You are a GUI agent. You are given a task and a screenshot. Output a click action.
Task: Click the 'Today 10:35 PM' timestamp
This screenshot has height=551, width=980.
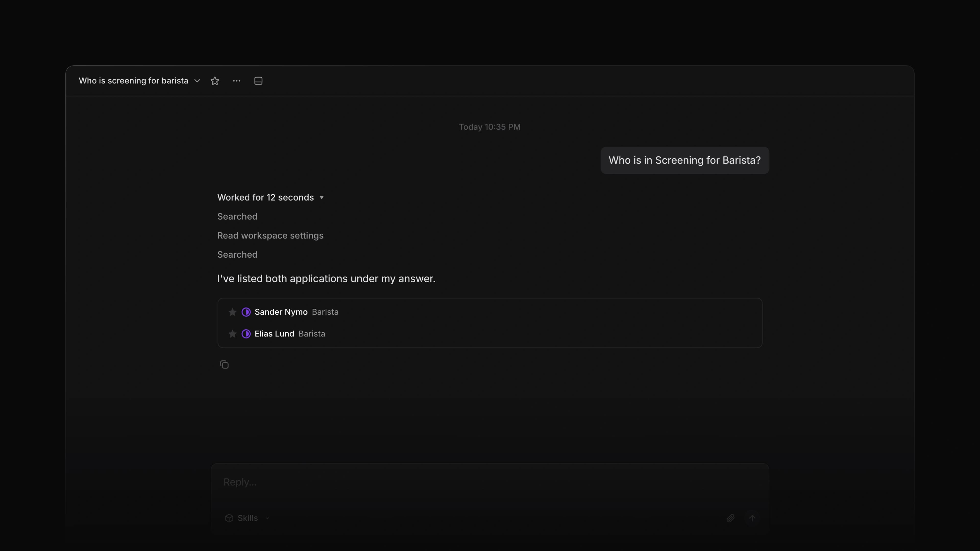tap(490, 127)
